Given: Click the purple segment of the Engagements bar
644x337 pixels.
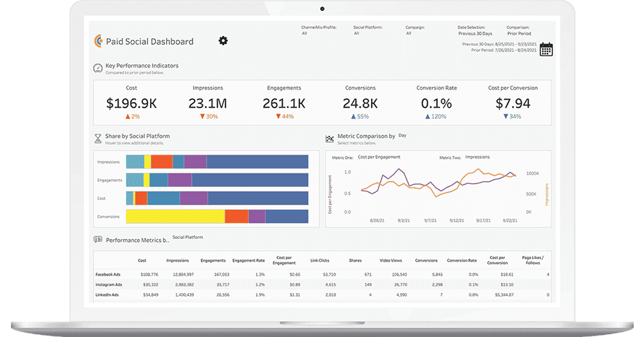Looking at the screenshot, I should pos(180,180).
